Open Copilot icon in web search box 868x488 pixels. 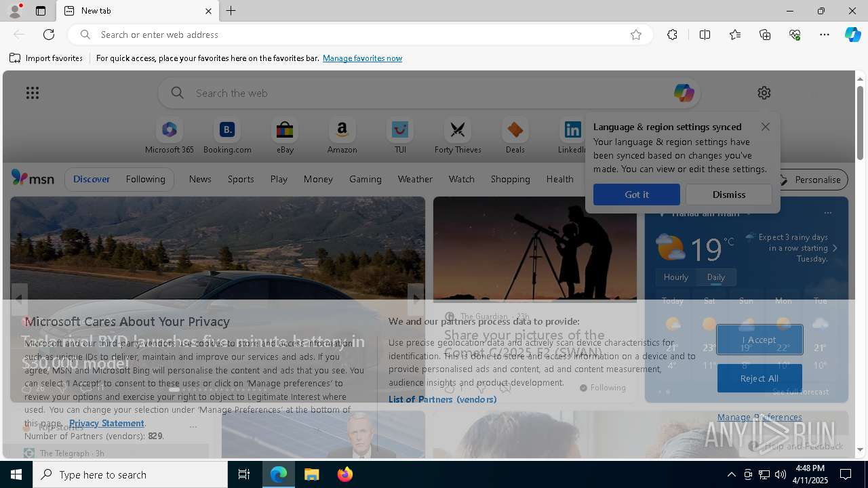pyautogui.click(x=684, y=93)
